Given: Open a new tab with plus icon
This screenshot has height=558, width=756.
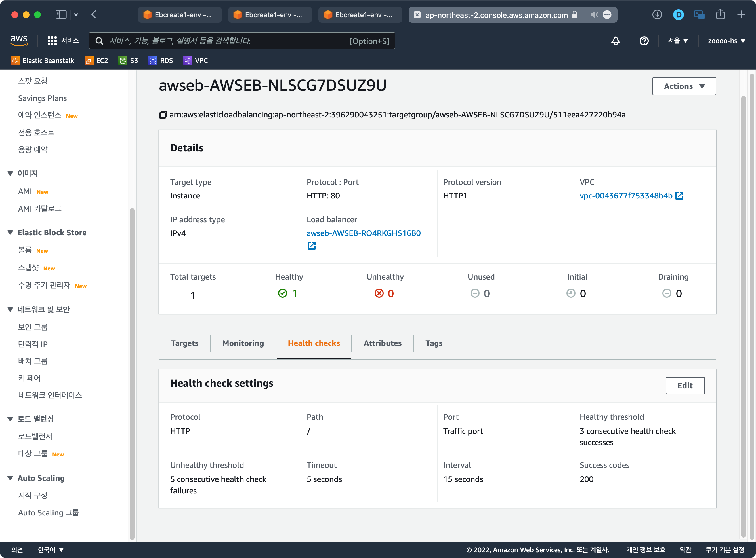Looking at the screenshot, I should click(741, 14).
